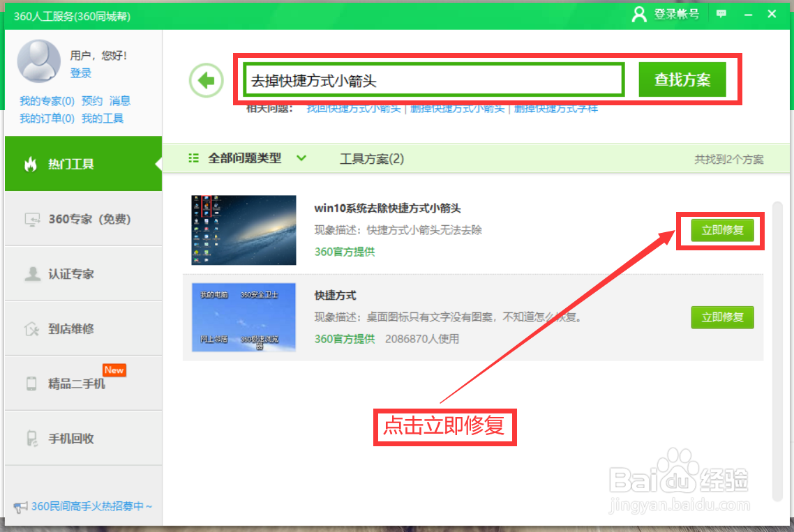
Task: Click inside the 去掉快捷方式小箭头 search field
Action: click(433, 79)
